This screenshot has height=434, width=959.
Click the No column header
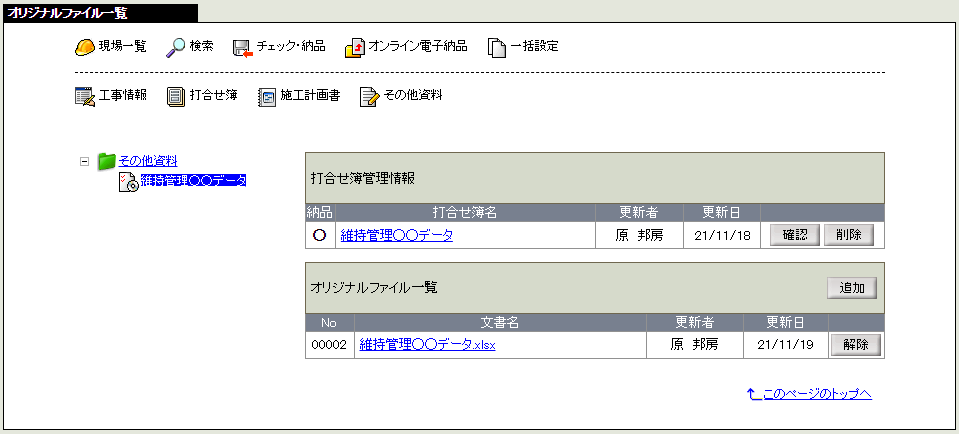330,323
